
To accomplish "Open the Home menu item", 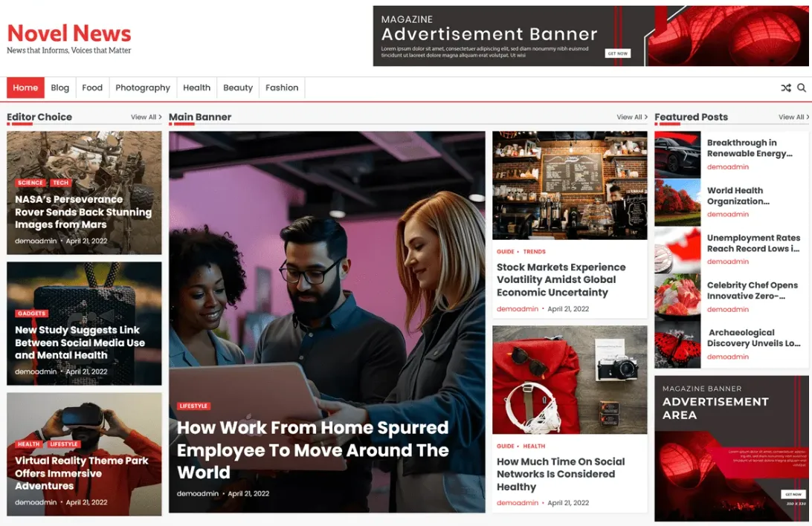I will click(25, 88).
